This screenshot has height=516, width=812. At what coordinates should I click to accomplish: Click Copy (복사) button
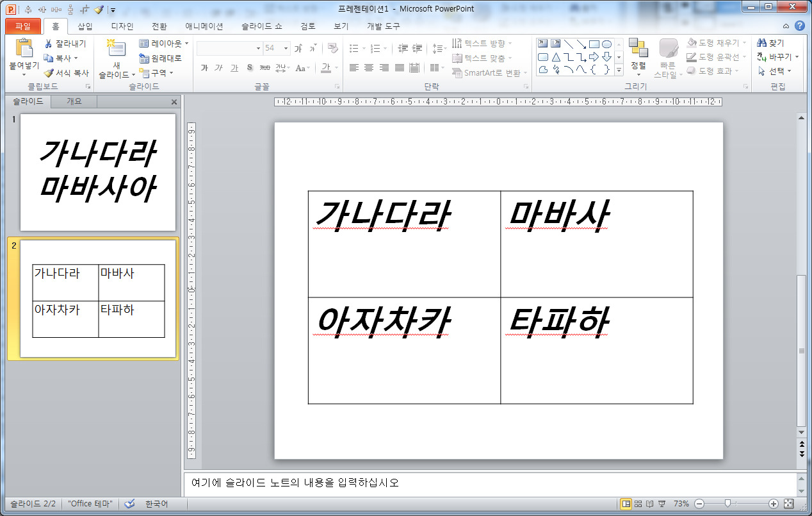click(60, 58)
